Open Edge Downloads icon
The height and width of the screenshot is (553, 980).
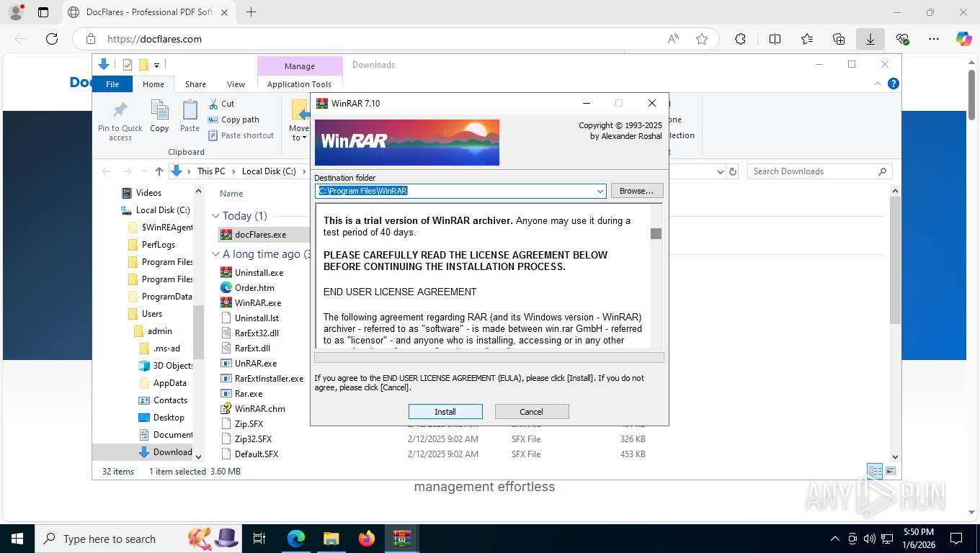[x=870, y=39]
